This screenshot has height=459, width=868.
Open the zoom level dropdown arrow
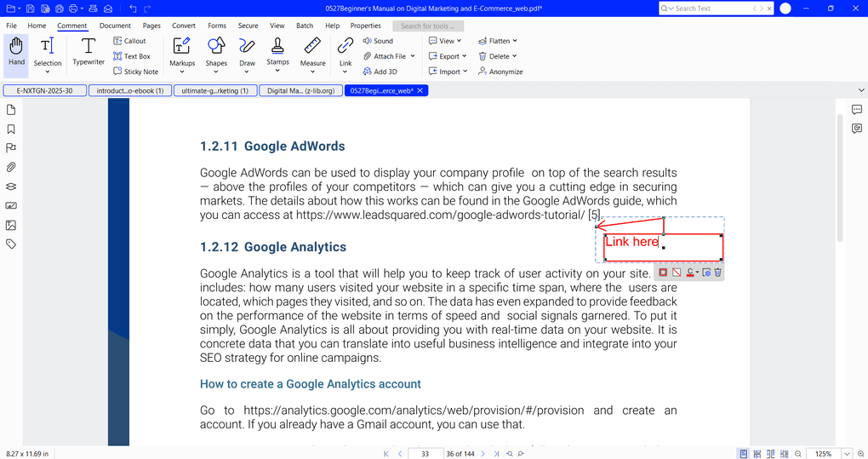point(847,453)
